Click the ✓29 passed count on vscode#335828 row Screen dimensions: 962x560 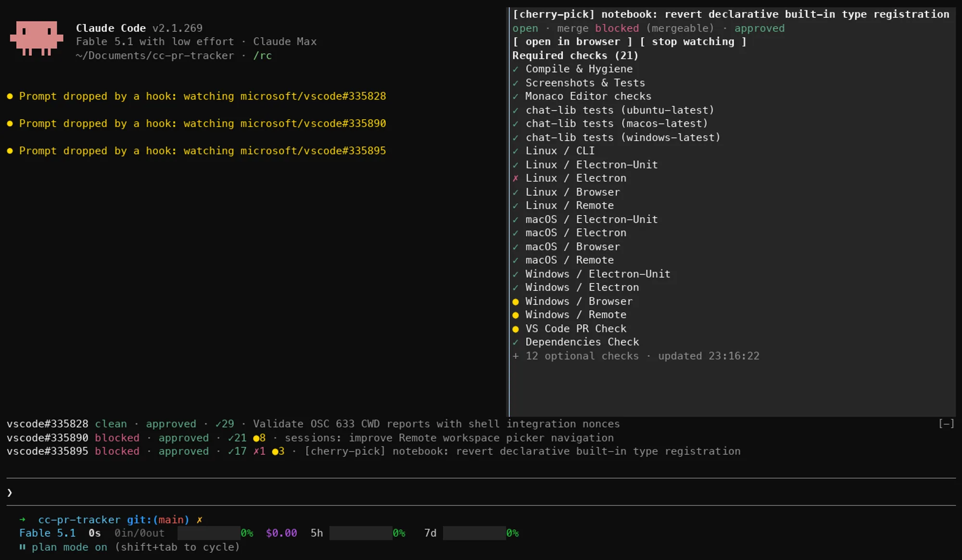[225, 424]
